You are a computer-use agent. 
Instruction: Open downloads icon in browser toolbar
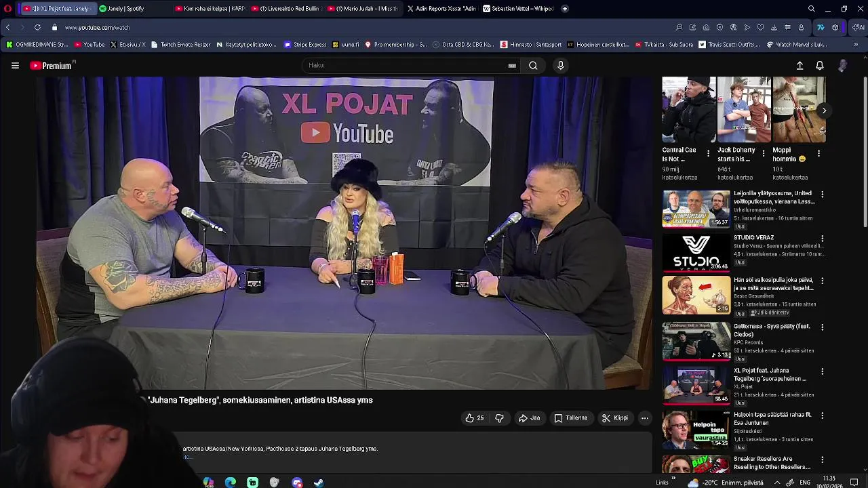point(774,27)
